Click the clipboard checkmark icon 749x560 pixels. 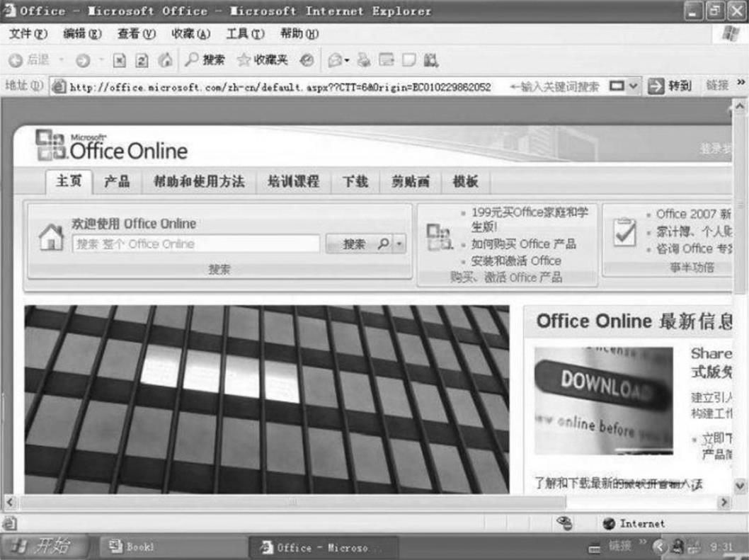[625, 232]
